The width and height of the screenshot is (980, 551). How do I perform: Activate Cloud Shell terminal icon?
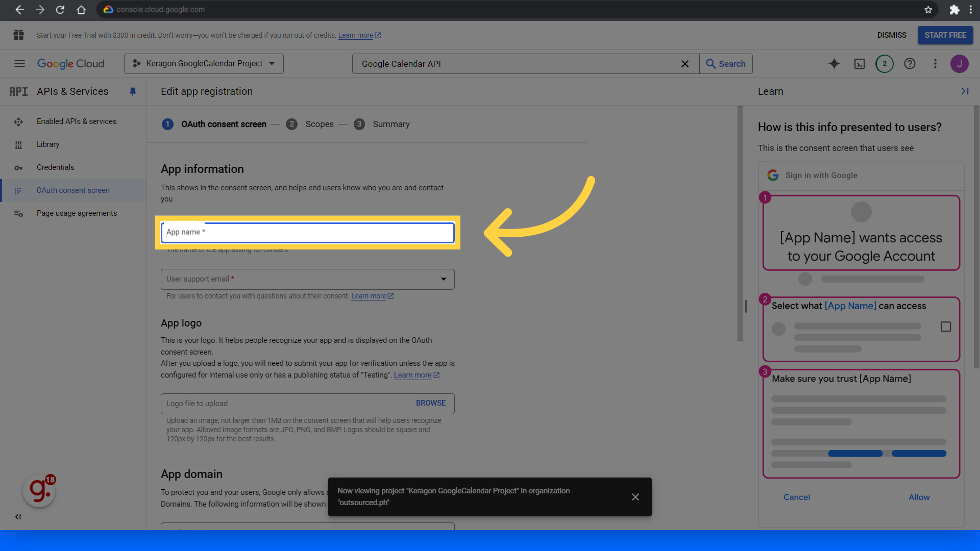(x=860, y=64)
